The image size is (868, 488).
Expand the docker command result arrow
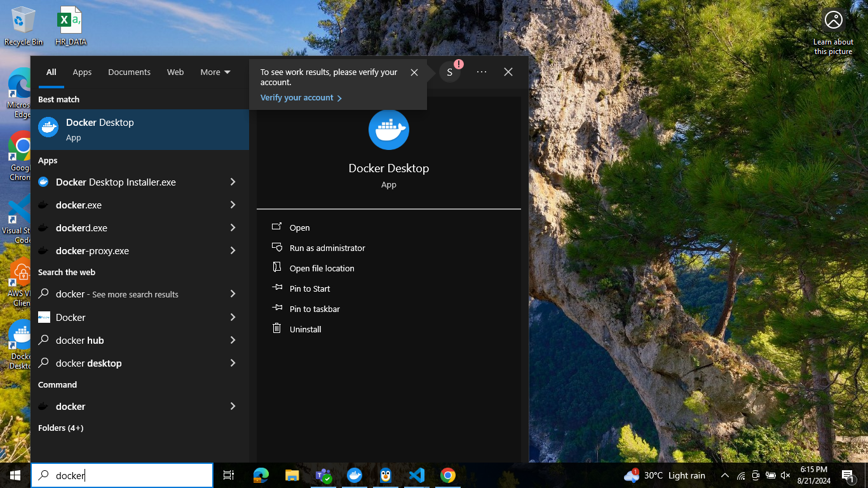(x=233, y=406)
